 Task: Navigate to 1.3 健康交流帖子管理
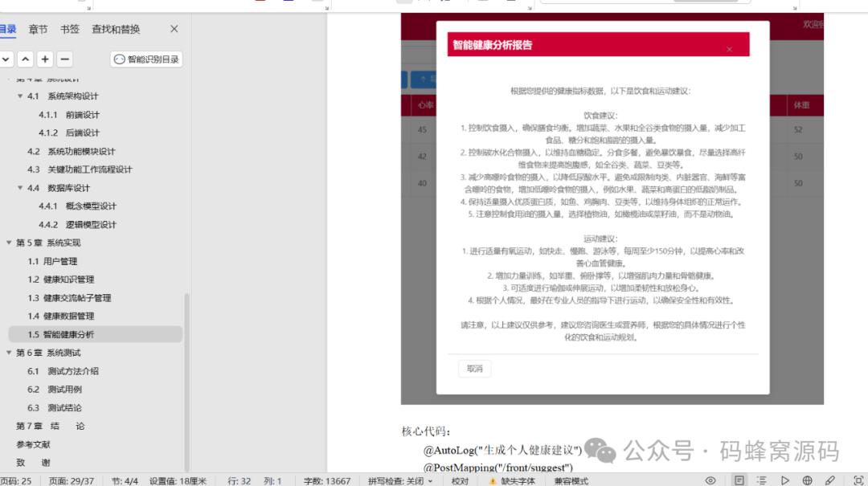tap(69, 298)
